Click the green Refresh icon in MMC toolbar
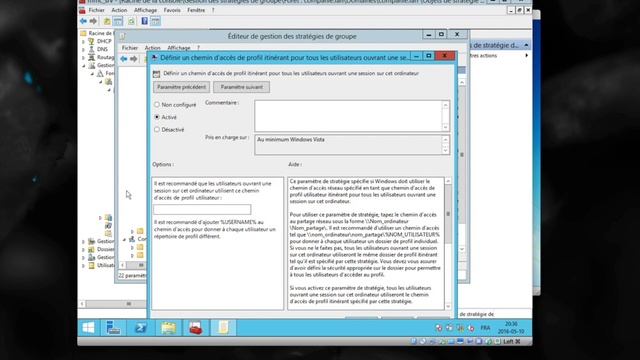The height and width of the screenshot is (360, 640). pyautogui.click(x=131, y=21)
